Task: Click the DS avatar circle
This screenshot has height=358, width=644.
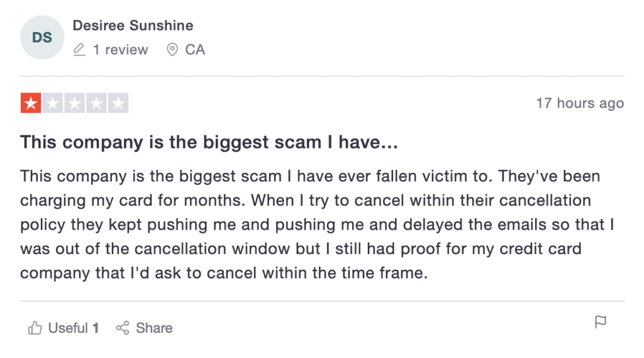Action: (42, 37)
